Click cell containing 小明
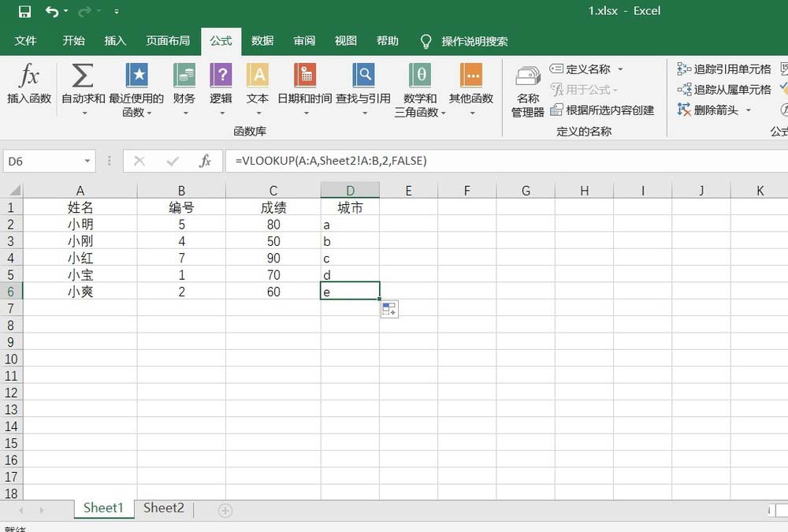 pyautogui.click(x=80, y=225)
